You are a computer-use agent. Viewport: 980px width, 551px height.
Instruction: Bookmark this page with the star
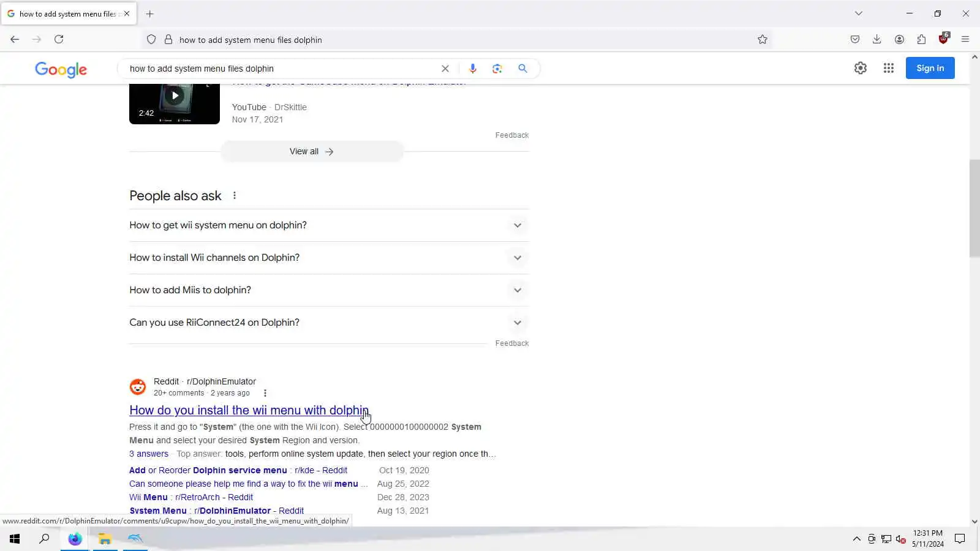(x=762, y=39)
